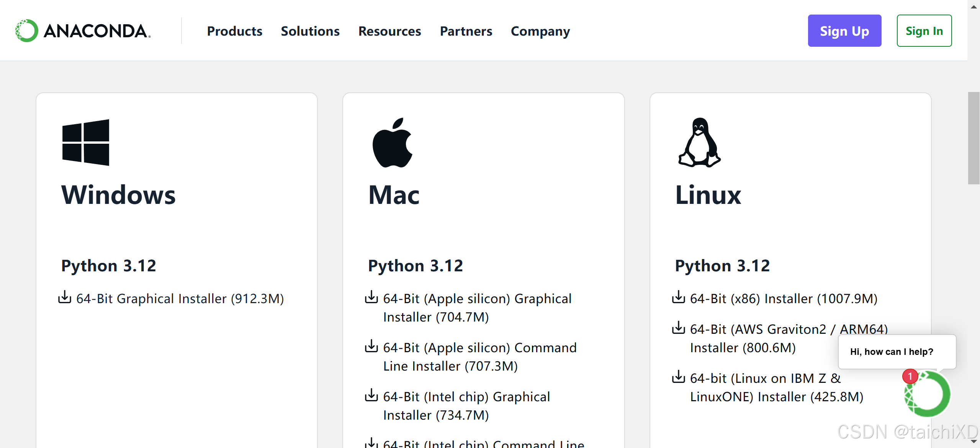
Task: Click the download icon for Linux on IBM Z
Action: (678, 377)
